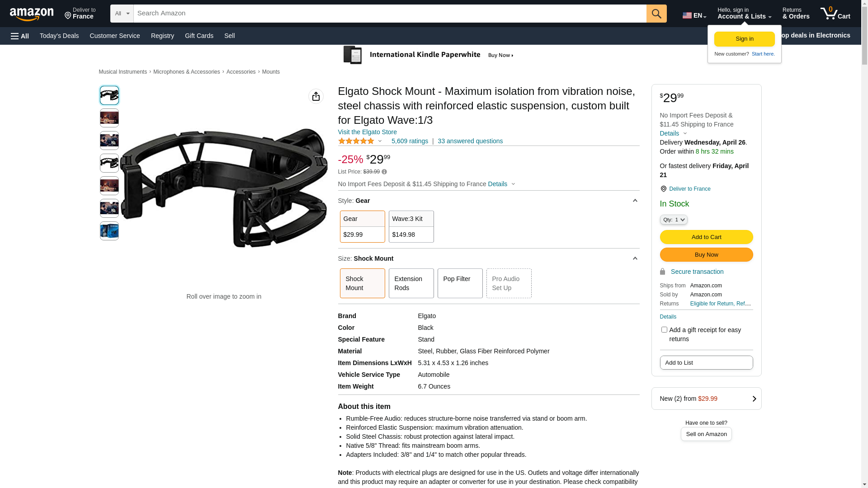This screenshot has width=868, height=488.
Task: Collapse the Style section chevron
Action: [635, 201]
